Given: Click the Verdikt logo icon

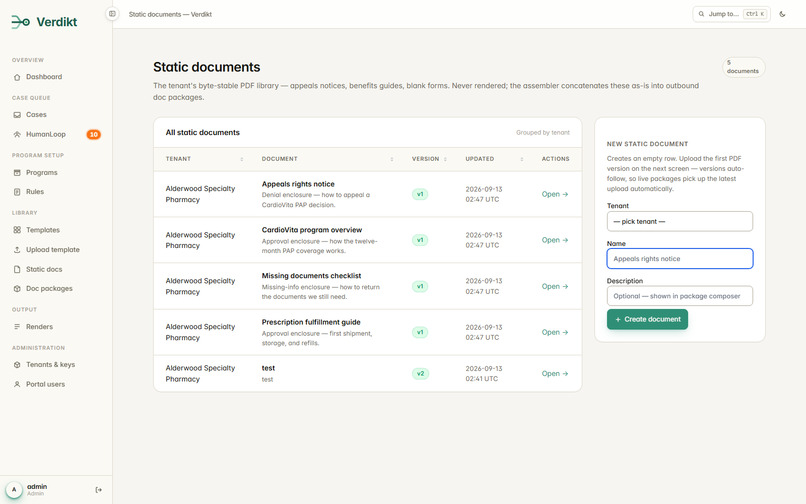Looking at the screenshot, I should [x=21, y=22].
